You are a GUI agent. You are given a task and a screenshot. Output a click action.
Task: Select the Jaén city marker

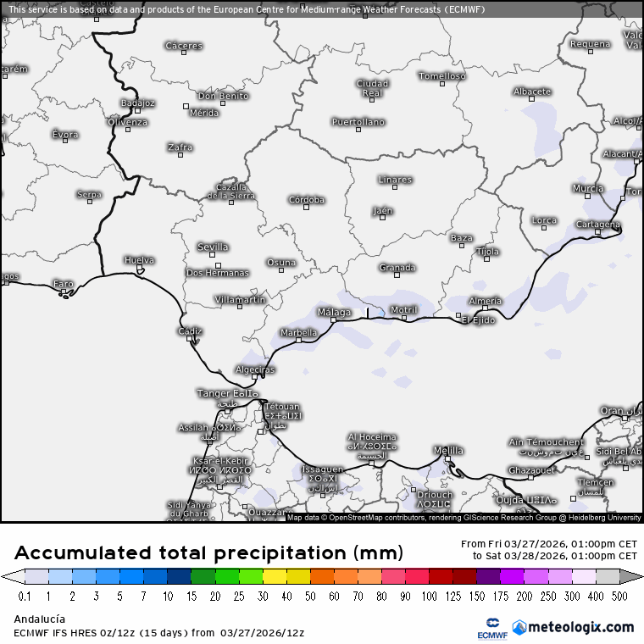382,218
